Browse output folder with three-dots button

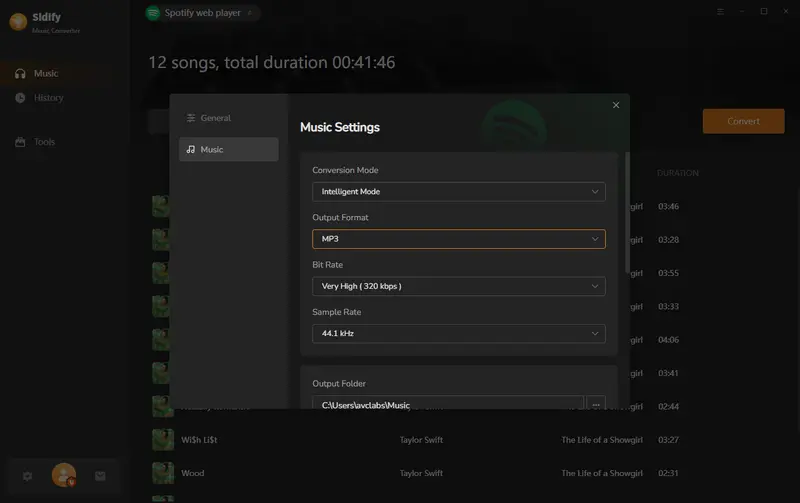pyautogui.click(x=597, y=405)
